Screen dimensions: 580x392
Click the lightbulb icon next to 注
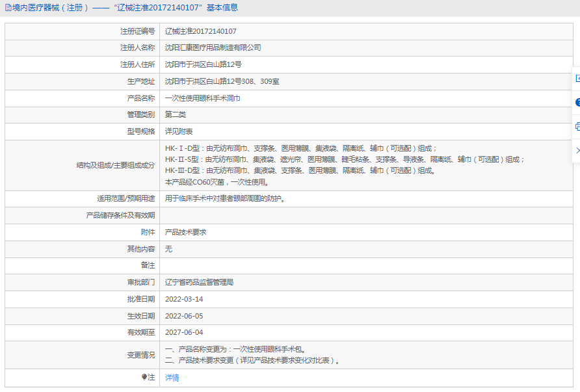(x=145, y=377)
